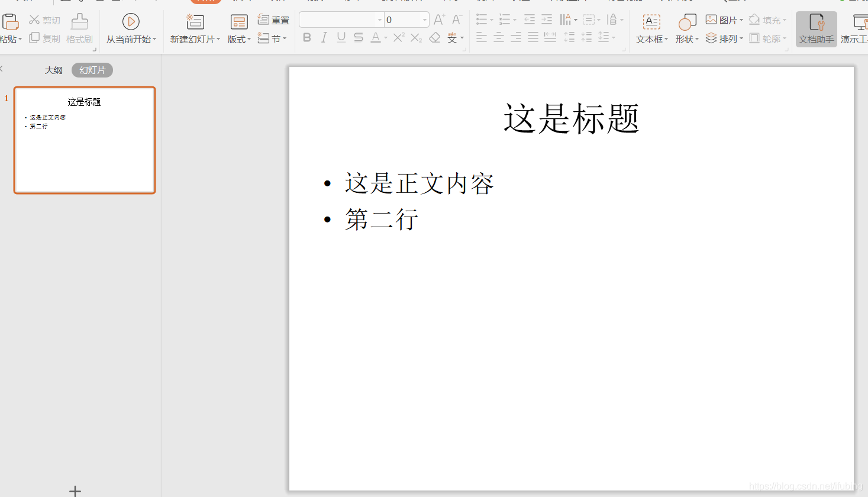Click the Decrease Font Size (A-) icon

click(457, 20)
